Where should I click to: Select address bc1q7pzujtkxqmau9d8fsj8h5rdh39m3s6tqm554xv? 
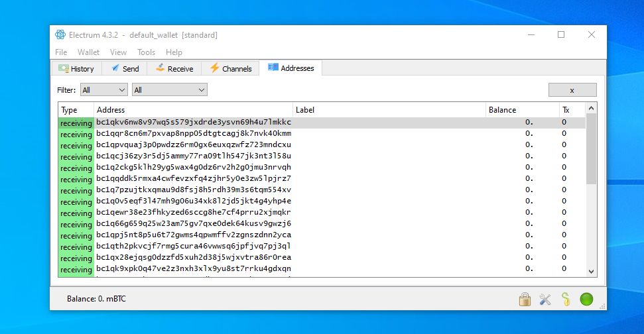point(194,190)
